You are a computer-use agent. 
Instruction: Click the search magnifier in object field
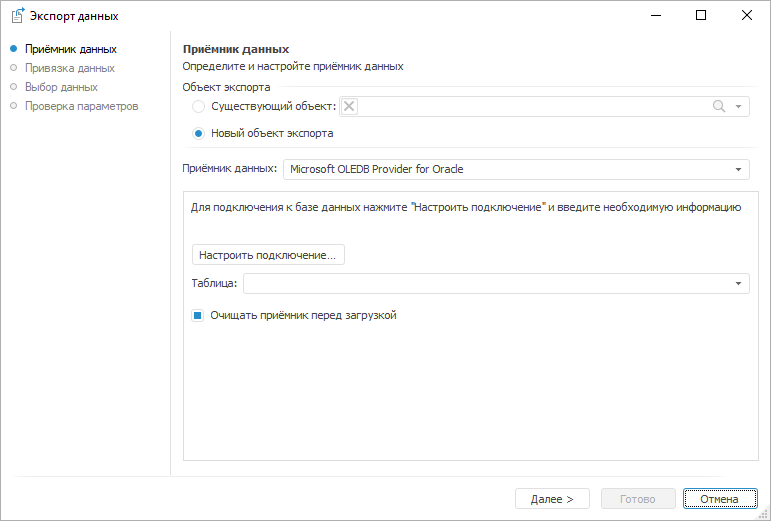[x=718, y=107]
